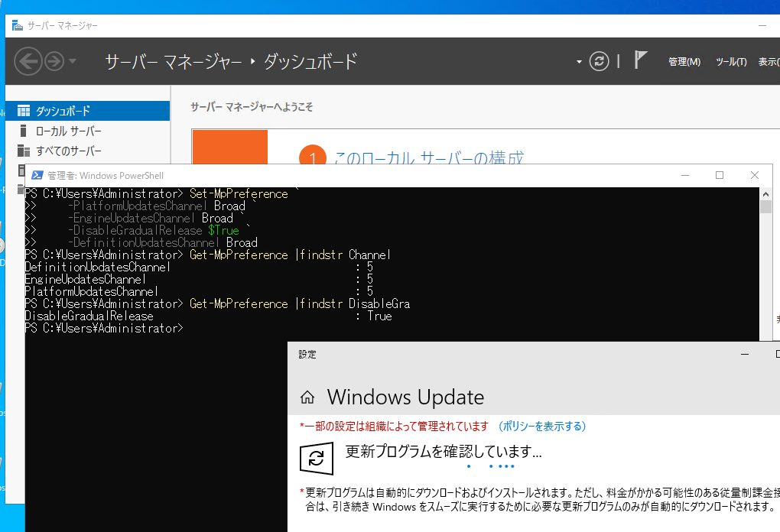Click the PowerShell icon in its title bar
The width and height of the screenshot is (780, 532).
[x=36, y=175]
